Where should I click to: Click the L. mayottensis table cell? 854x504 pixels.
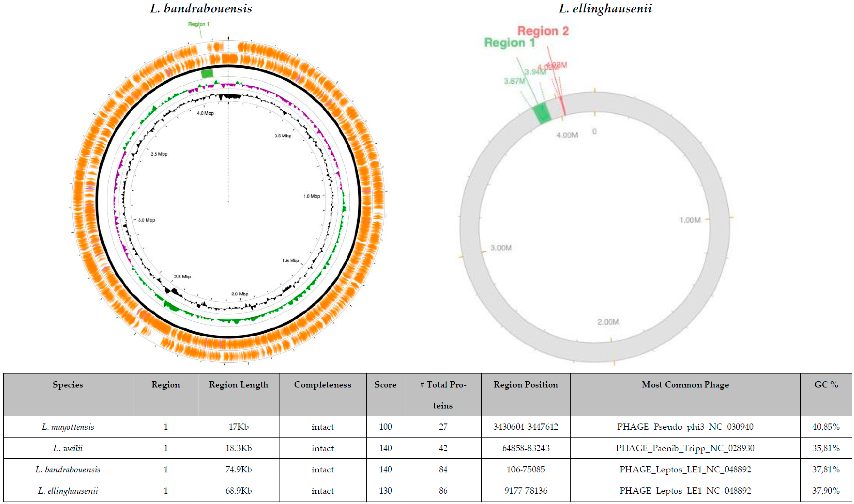[x=68, y=427]
